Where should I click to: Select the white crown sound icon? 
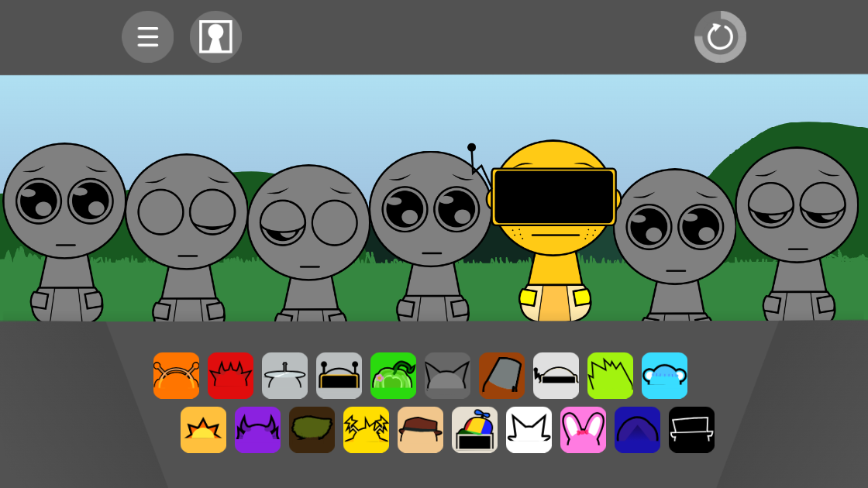(529, 429)
